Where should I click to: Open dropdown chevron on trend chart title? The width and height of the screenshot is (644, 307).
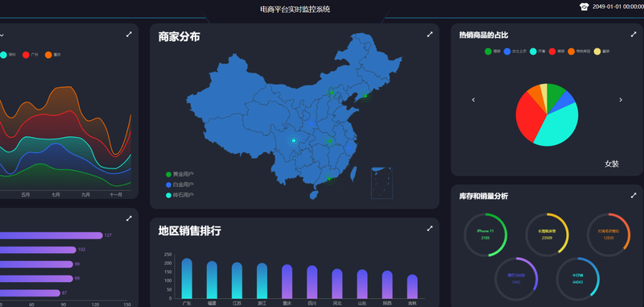(2, 35)
